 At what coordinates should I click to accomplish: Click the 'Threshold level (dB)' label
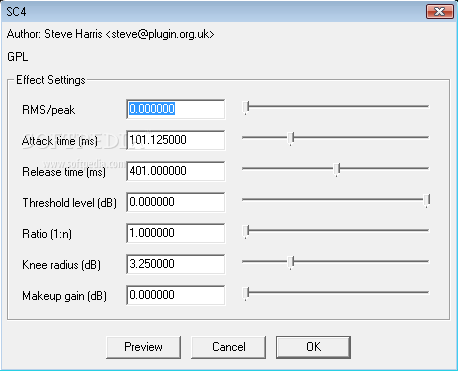tap(69, 203)
